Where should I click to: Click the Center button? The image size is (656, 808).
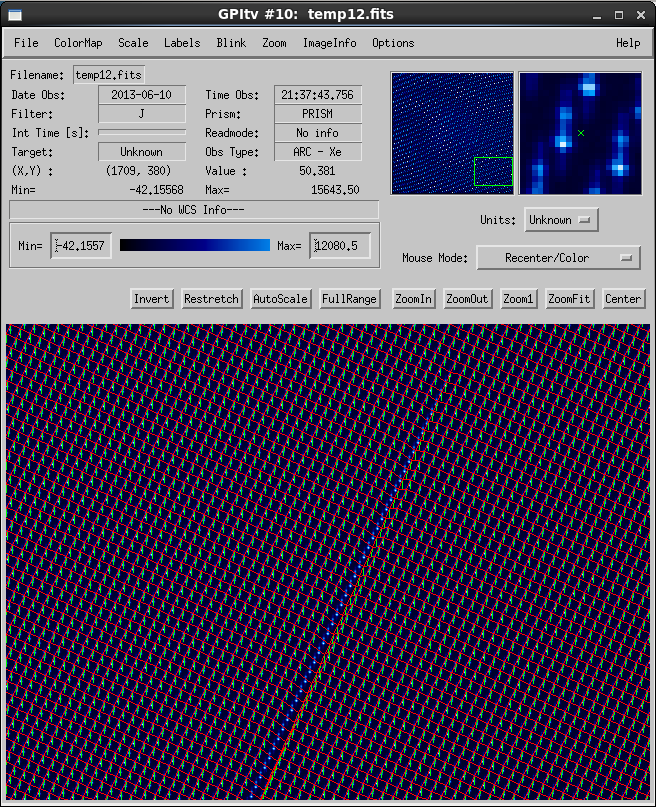623,299
